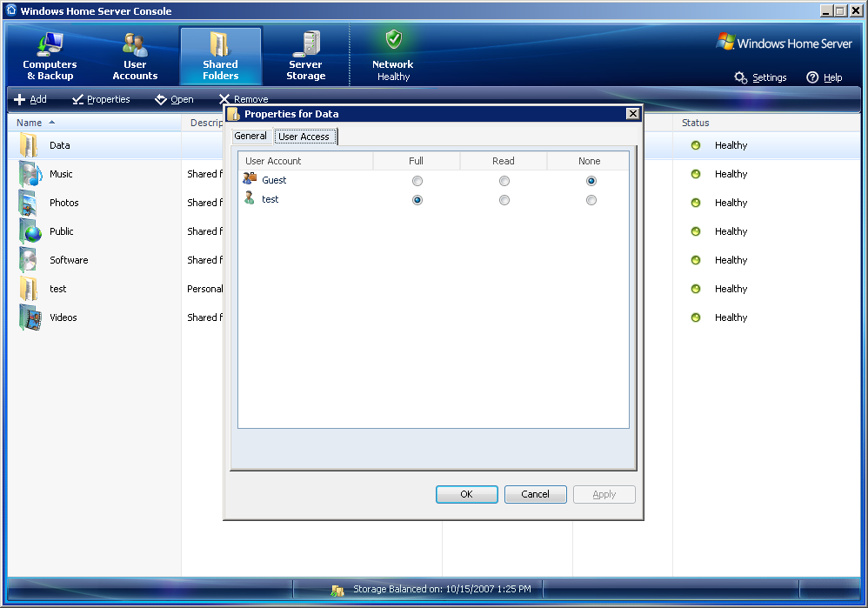
Task: Click OK in Properties for Data
Action: tap(467, 494)
